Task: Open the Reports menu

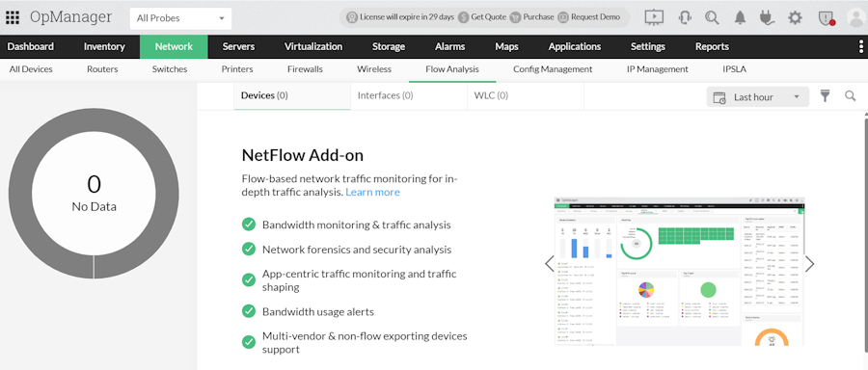Action: click(x=712, y=46)
